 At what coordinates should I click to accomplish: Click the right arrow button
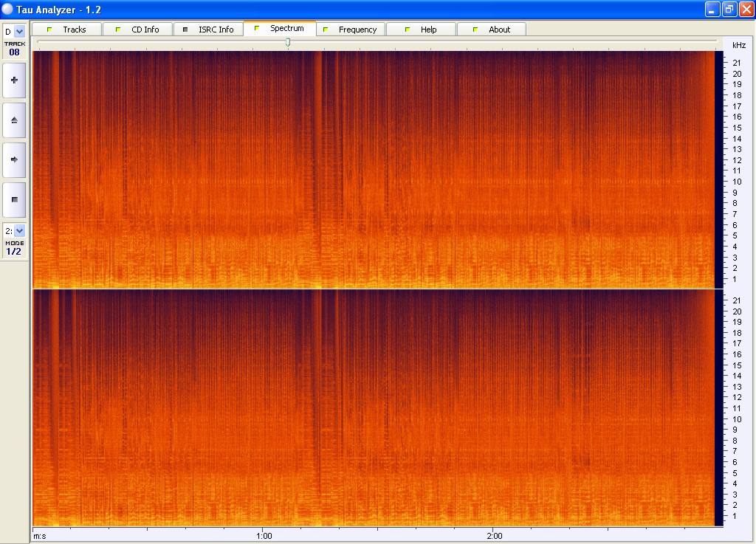[14, 159]
